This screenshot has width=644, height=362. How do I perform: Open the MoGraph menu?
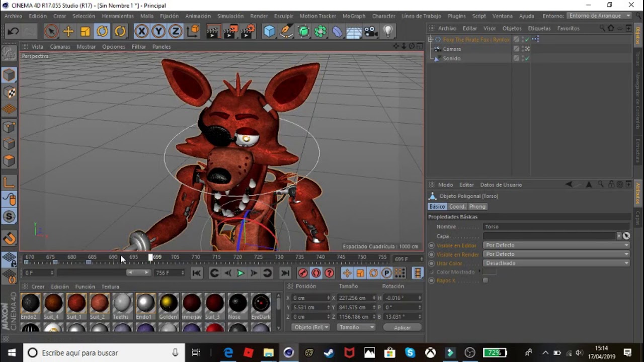click(x=354, y=16)
